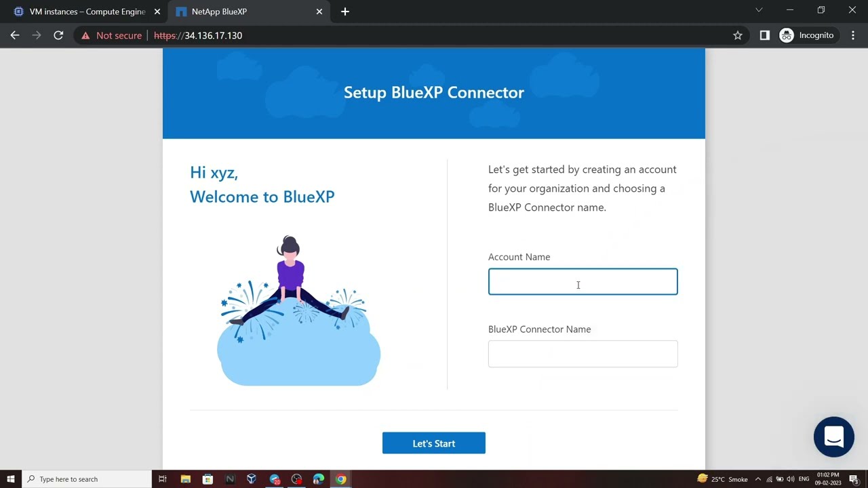Open the VirtualBox cube taskbar icon
The width and height of the screenshot is (868, 488).
(252, 479)
